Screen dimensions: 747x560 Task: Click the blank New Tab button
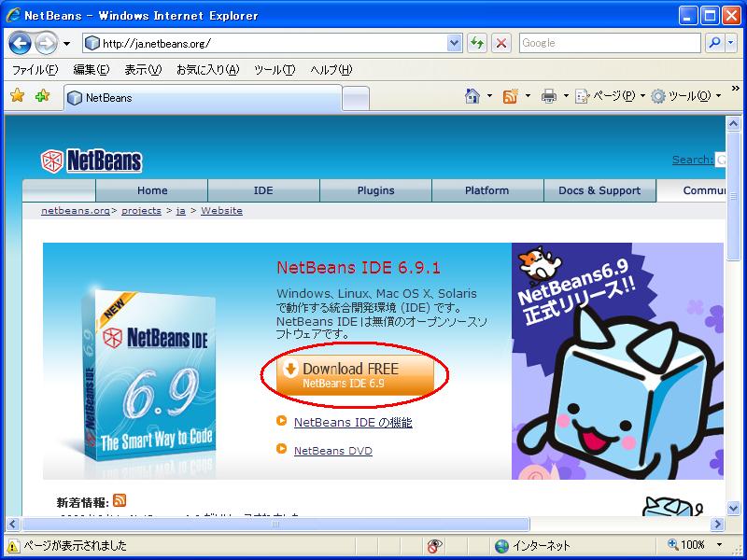(356, 99)
